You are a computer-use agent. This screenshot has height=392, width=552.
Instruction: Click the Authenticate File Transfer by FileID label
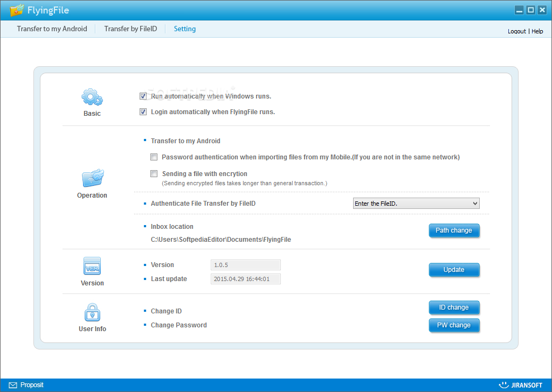tap(203, 203)
